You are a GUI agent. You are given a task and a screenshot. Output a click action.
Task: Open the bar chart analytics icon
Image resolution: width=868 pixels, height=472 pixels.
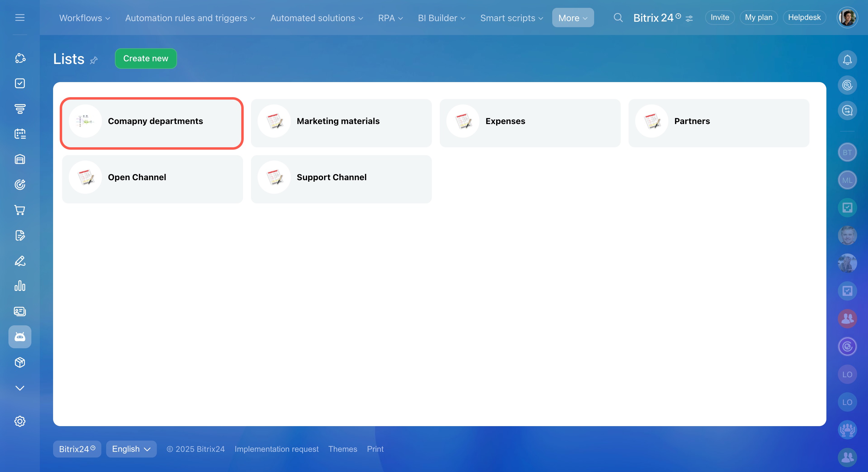[20, 286]
